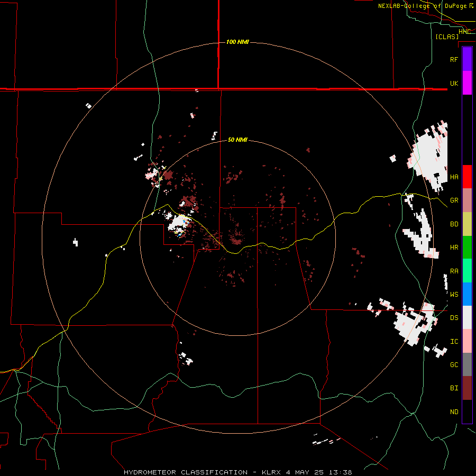
Task: Select the GR legend color block
Action: pyautogui.click(x=467, y=200)
